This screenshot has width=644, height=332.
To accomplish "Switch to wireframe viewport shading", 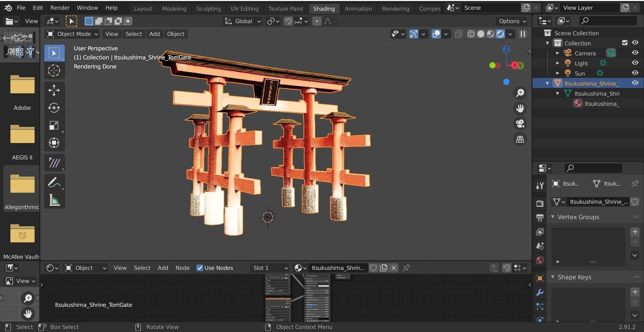I will 471,34.
